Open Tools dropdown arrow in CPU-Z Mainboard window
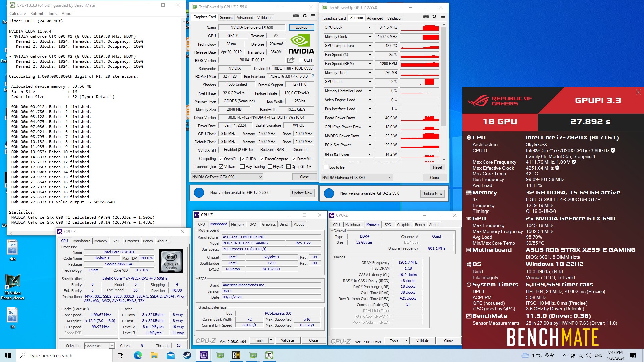This screenshot has width=644, height=362. pos(271,340)
